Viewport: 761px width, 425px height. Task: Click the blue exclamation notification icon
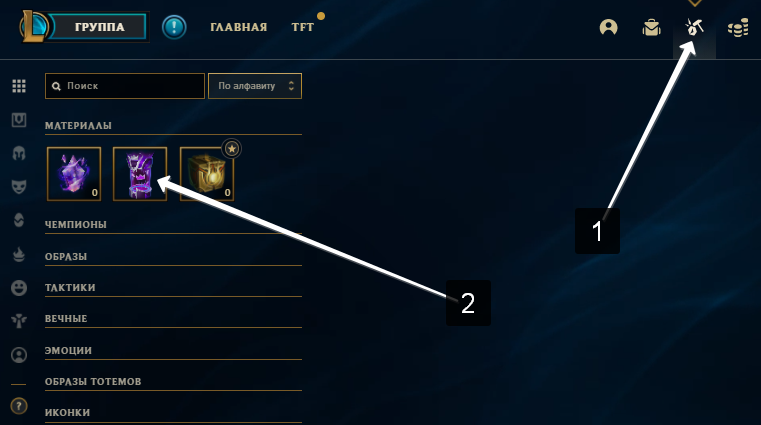click(x=174, y=27)
